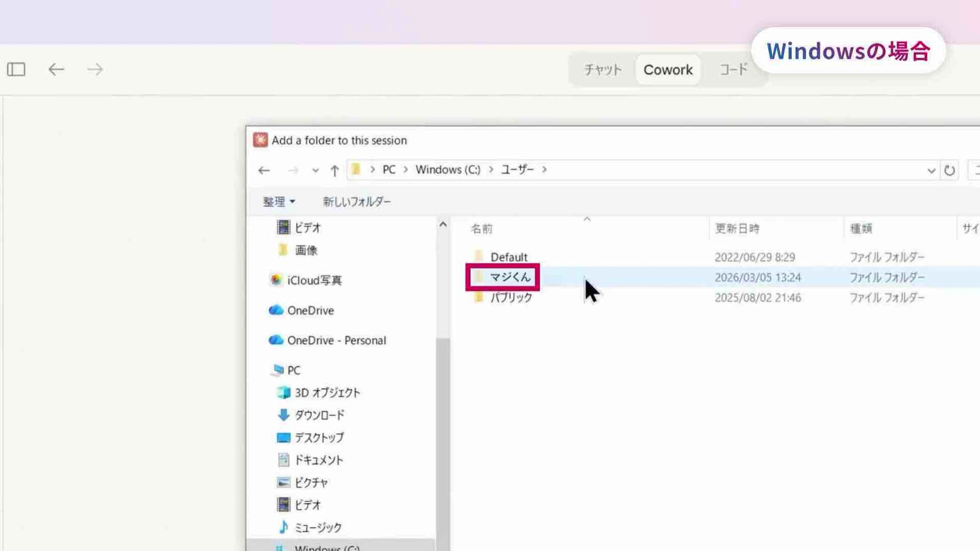This screenshot has height=551, width=980.
Task: Sort files by 更新日時 column
Action: click(x=737, y=229)
